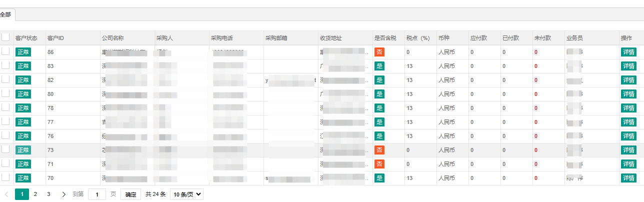Screen dimensions: 644x202
Task: Click the 正常 status badge for ID 70
Action: click(x=23, y=178)
